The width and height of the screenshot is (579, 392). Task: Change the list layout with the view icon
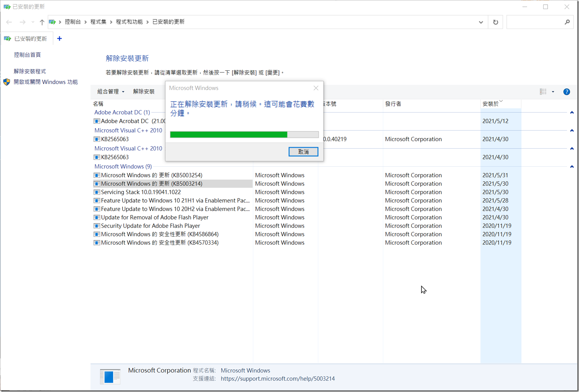click(544, 91)
